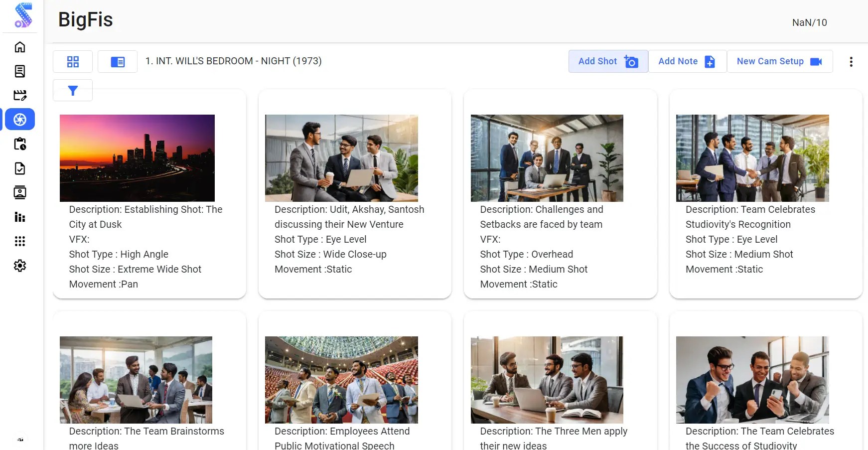Open the shot filter funnel

[x=73, y=90]
